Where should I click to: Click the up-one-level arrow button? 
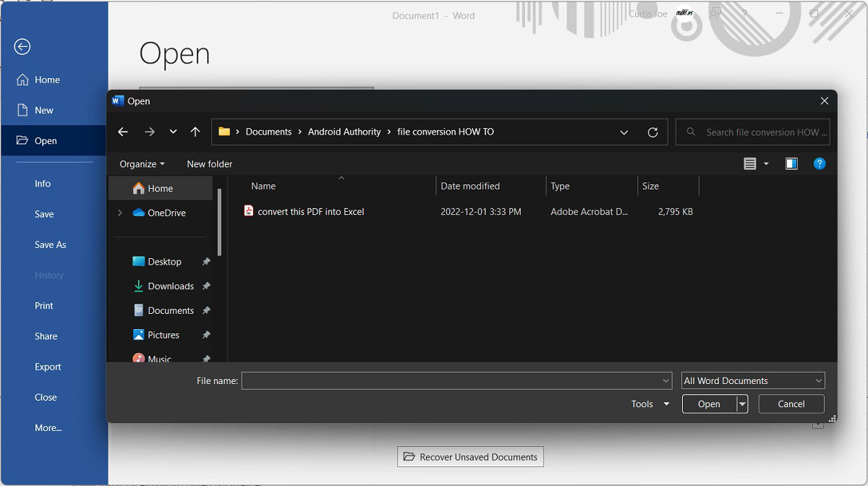[x=195, y=132]
